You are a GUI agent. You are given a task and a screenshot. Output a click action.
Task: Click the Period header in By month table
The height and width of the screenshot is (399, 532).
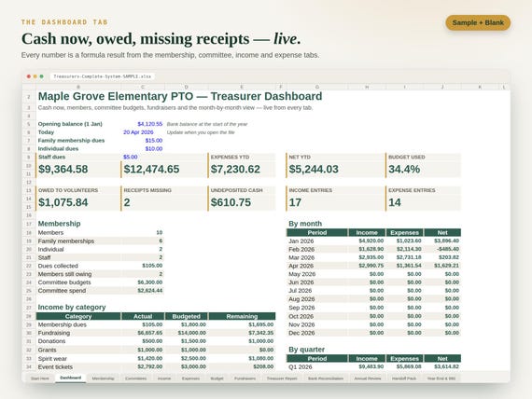click(x=317, y=232)
